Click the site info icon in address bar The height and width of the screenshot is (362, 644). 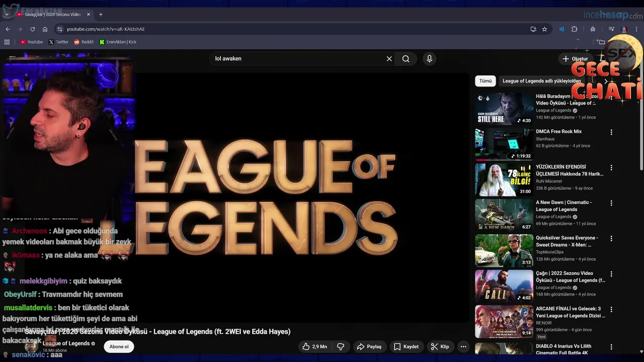pyautogui.click(x=60, y=29)
